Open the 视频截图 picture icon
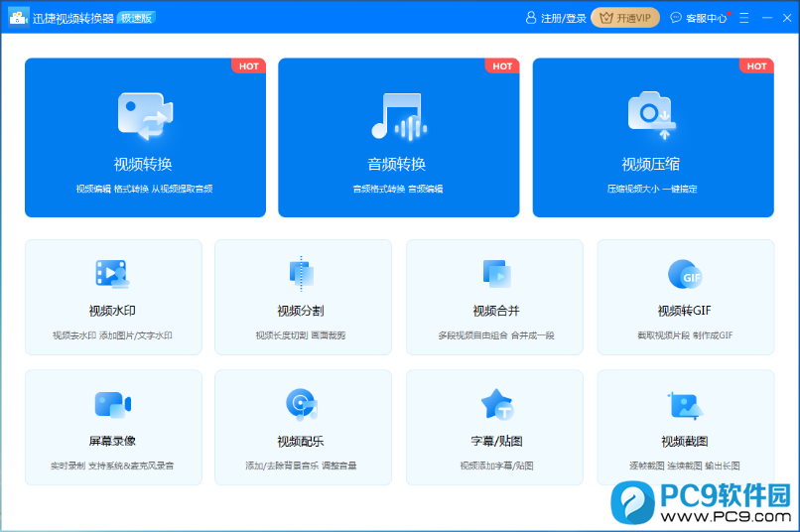Image resolution: width=800 pixels, height=532 pixels. (685, 406)
